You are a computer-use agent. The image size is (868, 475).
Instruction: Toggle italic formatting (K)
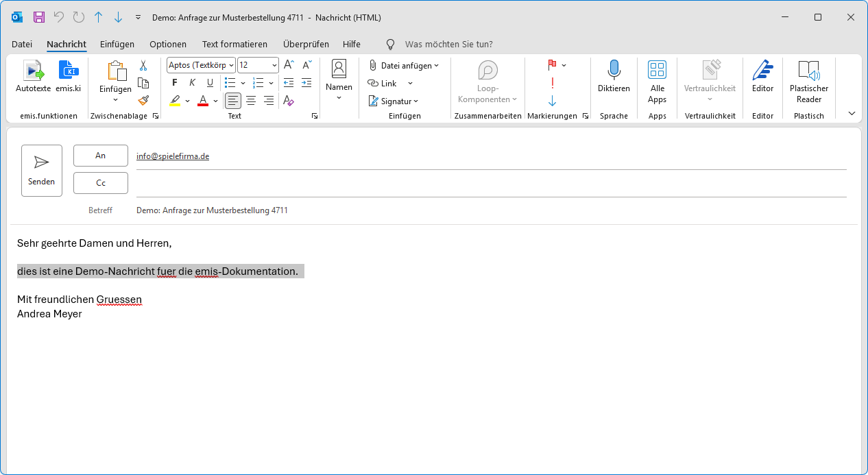coord(192,83)
